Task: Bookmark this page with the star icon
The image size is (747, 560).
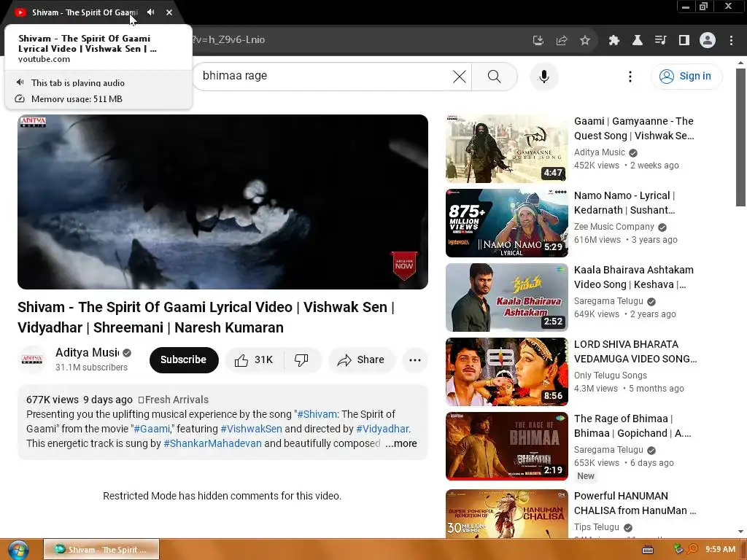Action: [585, 40]
